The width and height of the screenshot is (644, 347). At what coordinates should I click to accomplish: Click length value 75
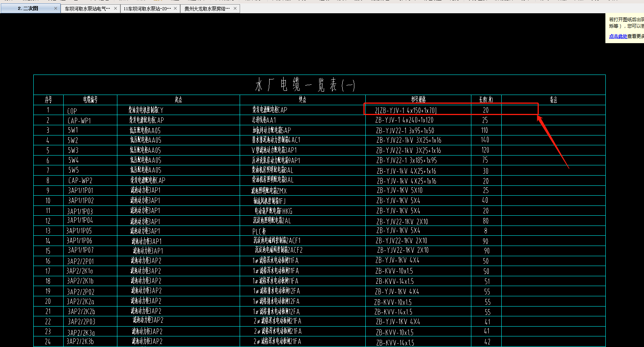[485, 160]
